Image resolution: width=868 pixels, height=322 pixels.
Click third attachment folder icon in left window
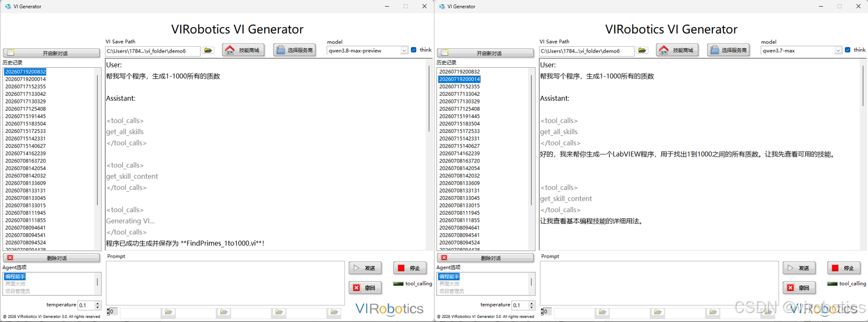[x=279, y=312]
